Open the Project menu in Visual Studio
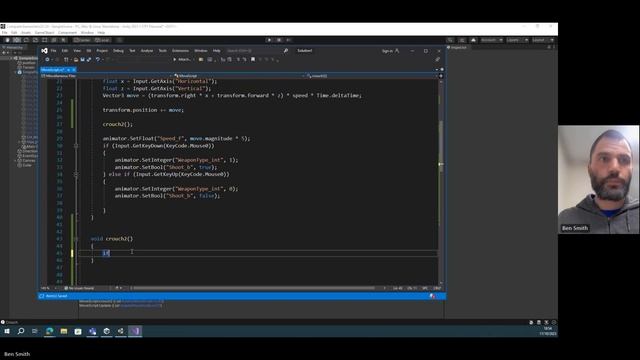The width and height of the screenshot is (640, 360). 102,51
